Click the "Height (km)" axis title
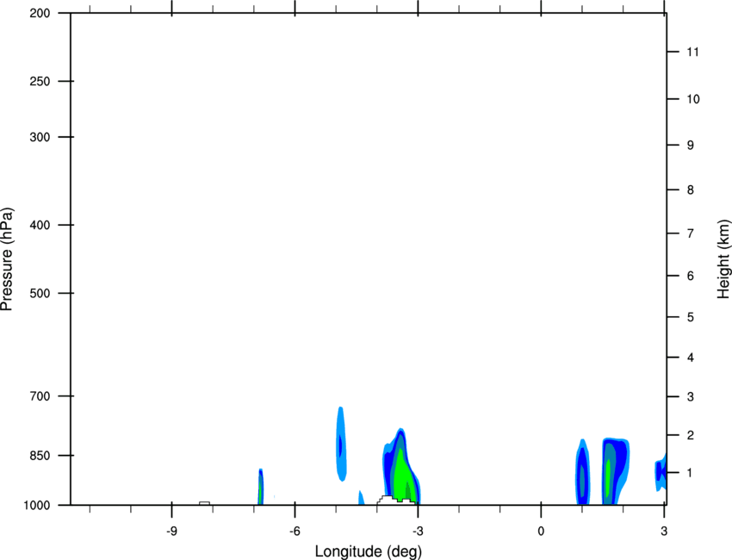 point(723,259)
